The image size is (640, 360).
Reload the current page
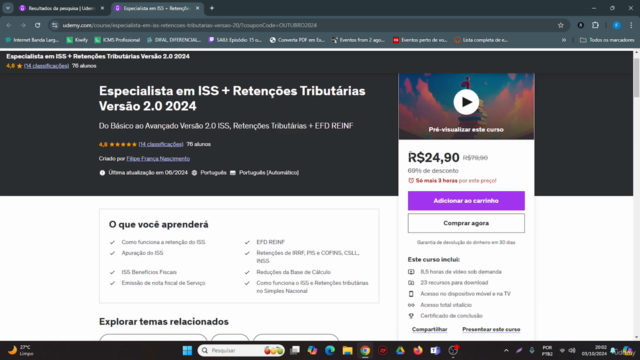pyautogui.click(x=38, y=25)
